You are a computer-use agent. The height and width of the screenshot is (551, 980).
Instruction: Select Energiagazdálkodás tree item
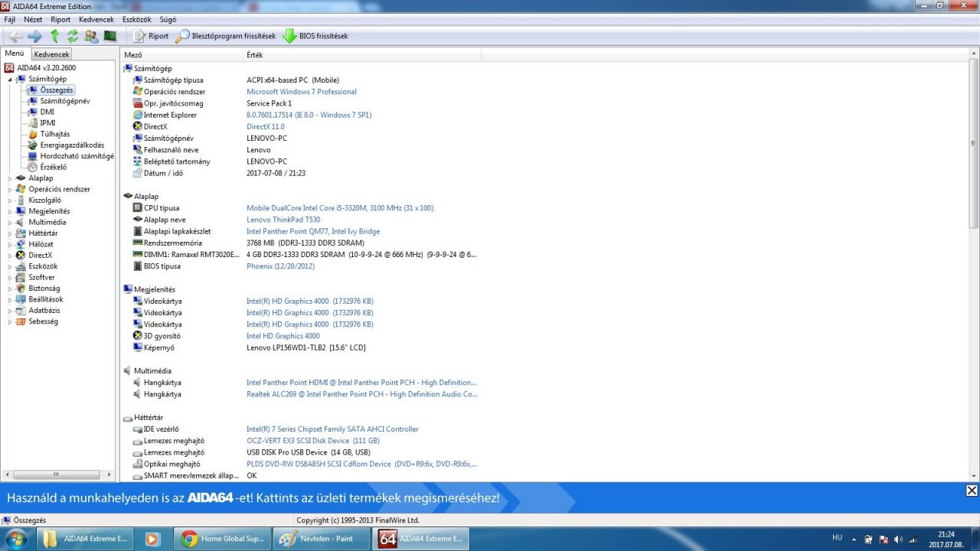[x=72, y=145]
